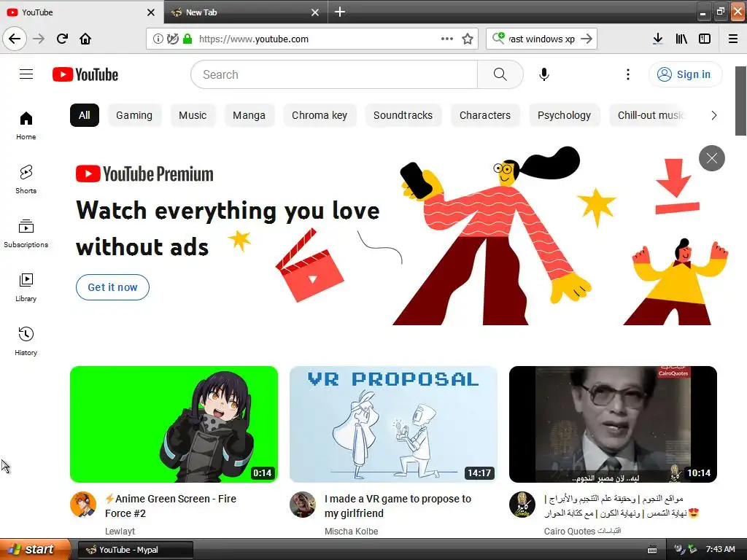Screen dimensions: 747x560
Task: Open tracking protection shield icon
Action: pos(172,39)
